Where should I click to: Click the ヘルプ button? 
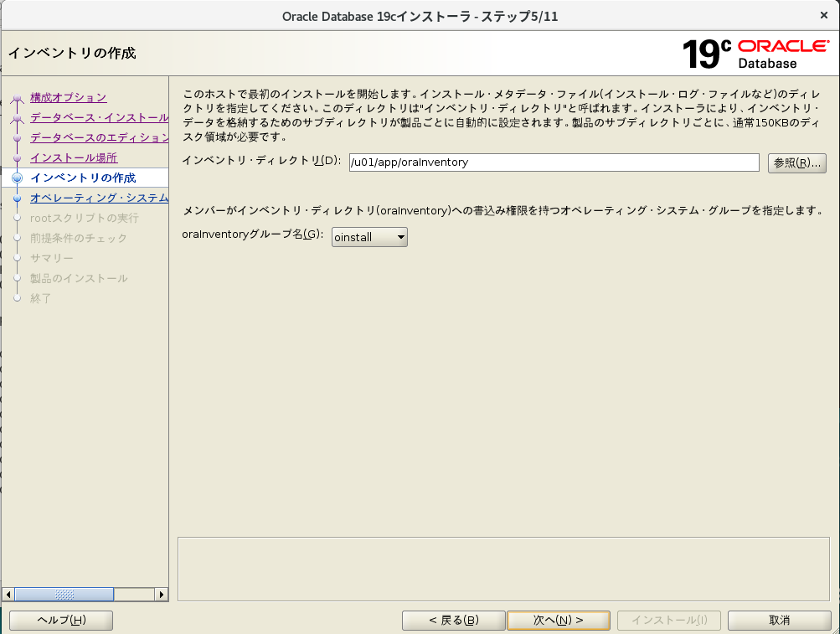coord(61,620)
